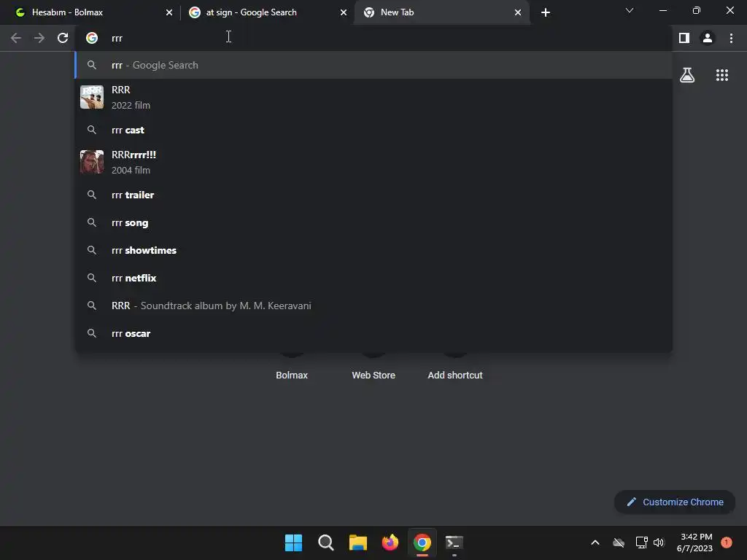Select the rrr trailer suggestion

pos(373,195)
